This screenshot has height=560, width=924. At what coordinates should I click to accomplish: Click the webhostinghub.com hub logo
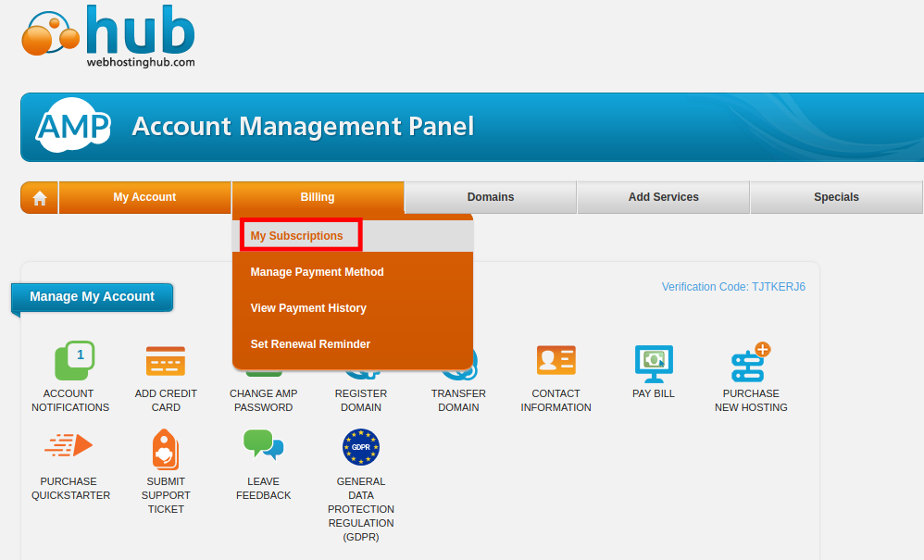click(x=109, y=37)
